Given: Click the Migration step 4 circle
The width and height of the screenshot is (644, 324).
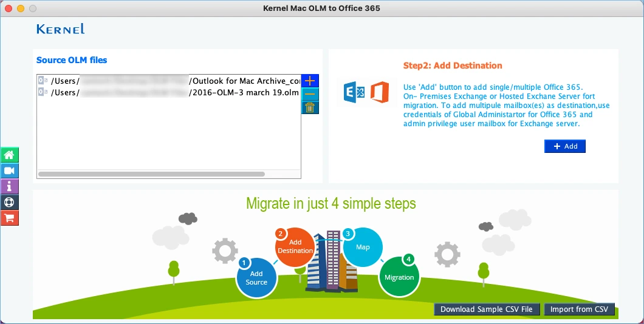Looking at the screenshot, I should coord(399,277).
